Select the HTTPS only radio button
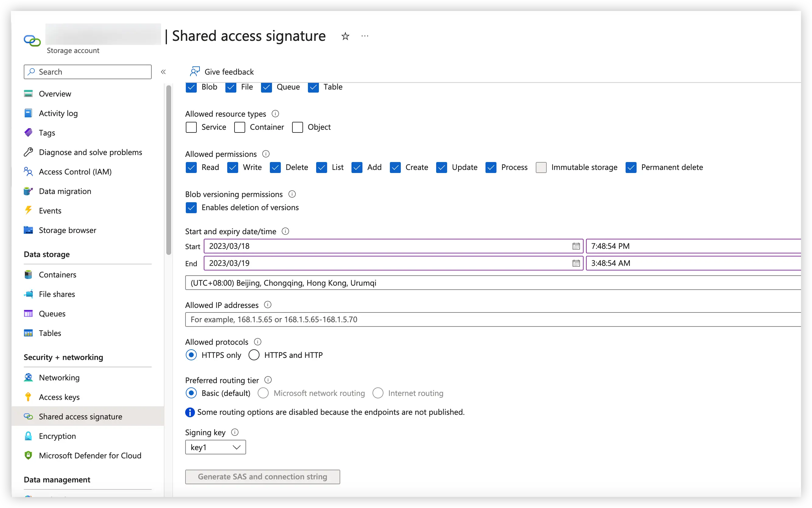 coord(191,355)
